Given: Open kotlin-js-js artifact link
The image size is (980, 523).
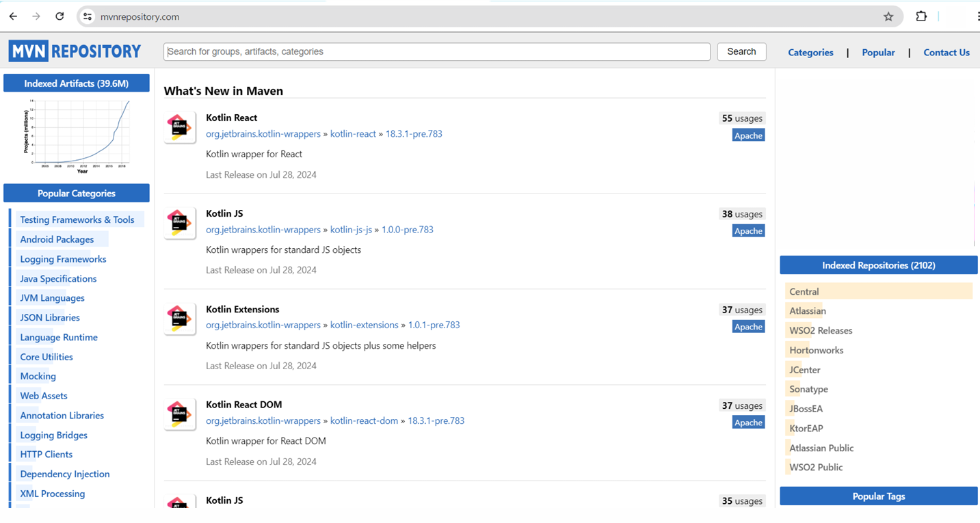Looking at the screenshot, I should click(x=351, y=230).
